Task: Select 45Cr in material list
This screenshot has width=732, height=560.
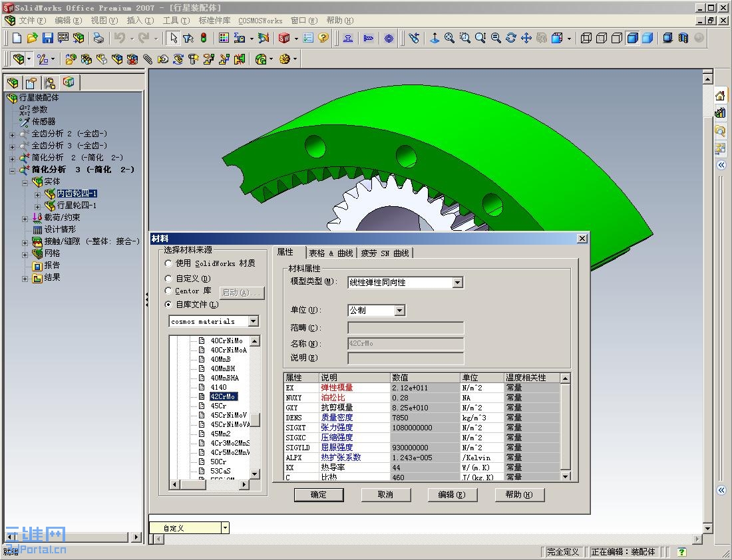Action: point(218,406)
